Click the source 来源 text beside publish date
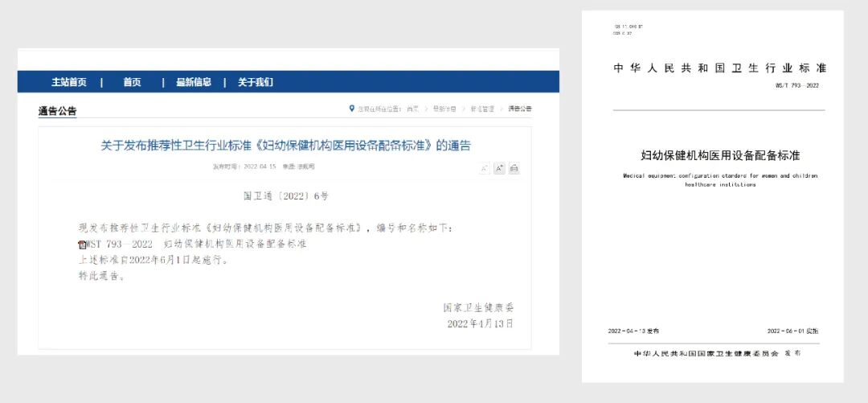 (x=298, y=167)
